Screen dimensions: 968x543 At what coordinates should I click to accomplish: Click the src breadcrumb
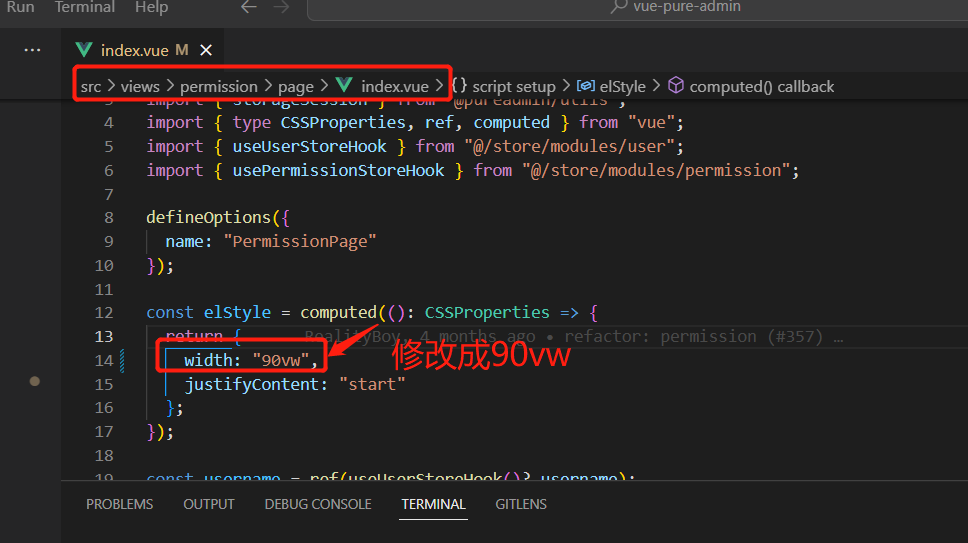tap(91, 86)
